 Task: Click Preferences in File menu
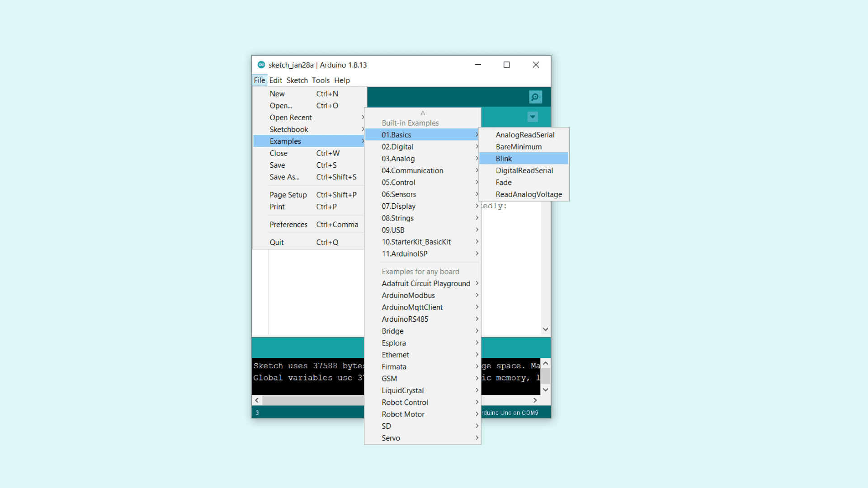[x=288, y=225]
